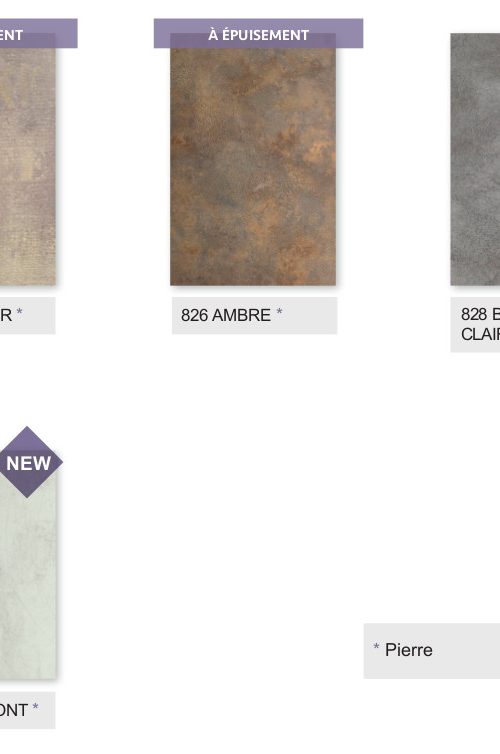This screenshot has width=500, height=754.
Task: Click the asterisk next to 826 AMBRE
Action: [279, 313]
